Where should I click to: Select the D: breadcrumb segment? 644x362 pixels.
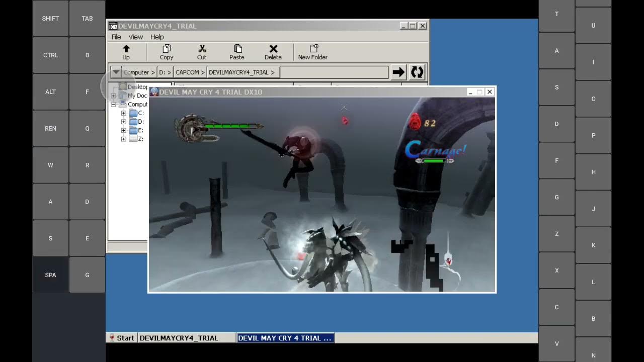click(x=165, y=72)
